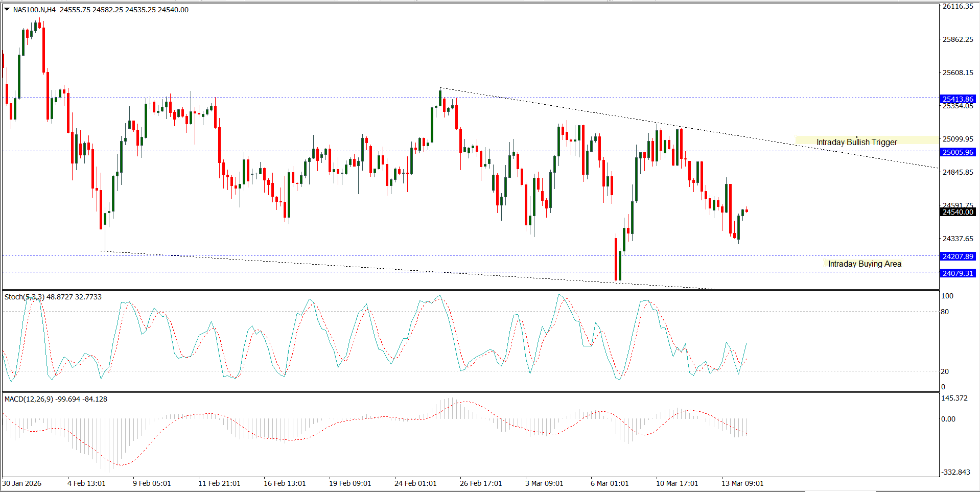980x492 pixels.
Task: Click the 13 Mar 09:01 time label
Action: [742, 483]
